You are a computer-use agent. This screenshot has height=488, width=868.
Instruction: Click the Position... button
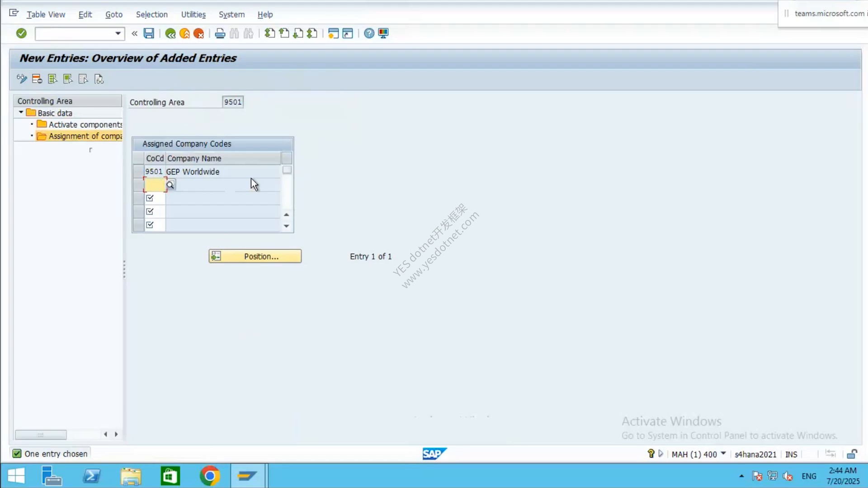[255, 256]
